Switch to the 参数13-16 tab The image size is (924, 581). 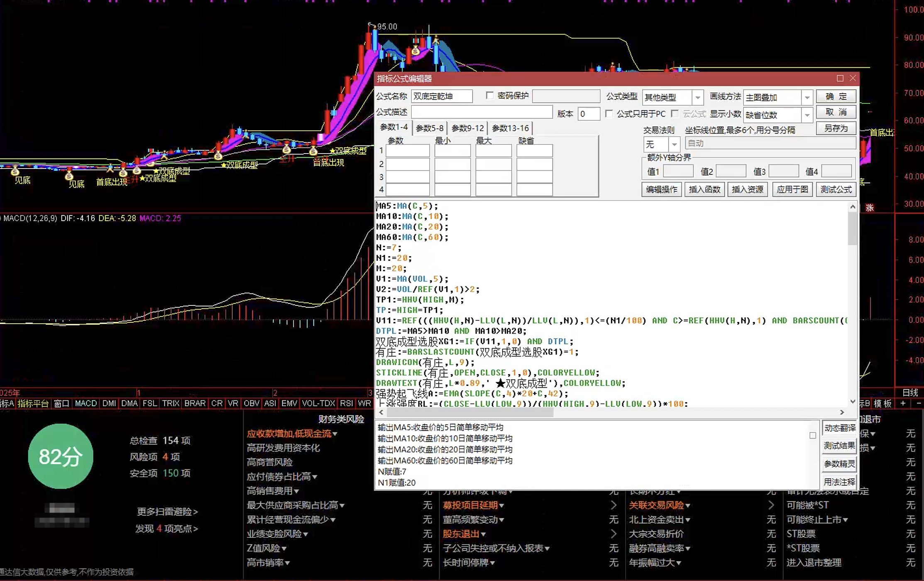point(511,128)
